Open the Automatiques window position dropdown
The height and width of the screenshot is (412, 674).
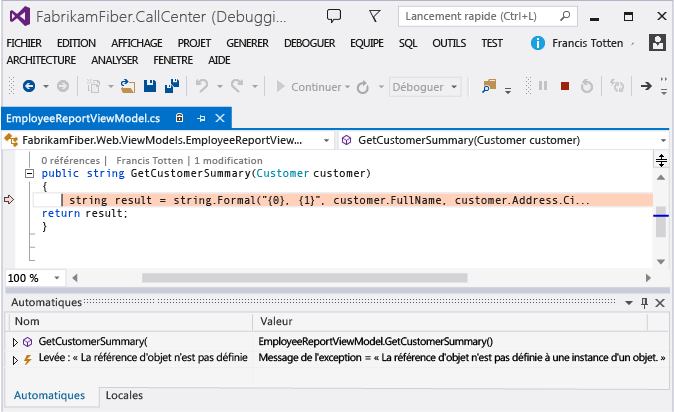click(x=628, y=303)
